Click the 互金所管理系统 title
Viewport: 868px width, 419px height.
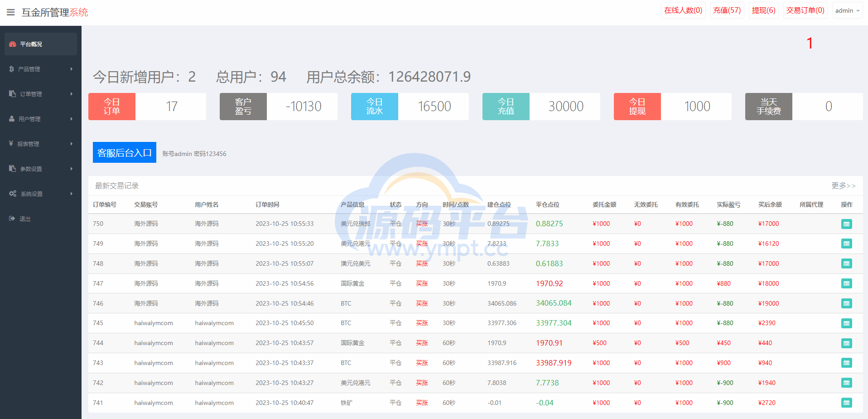(55, 12)
